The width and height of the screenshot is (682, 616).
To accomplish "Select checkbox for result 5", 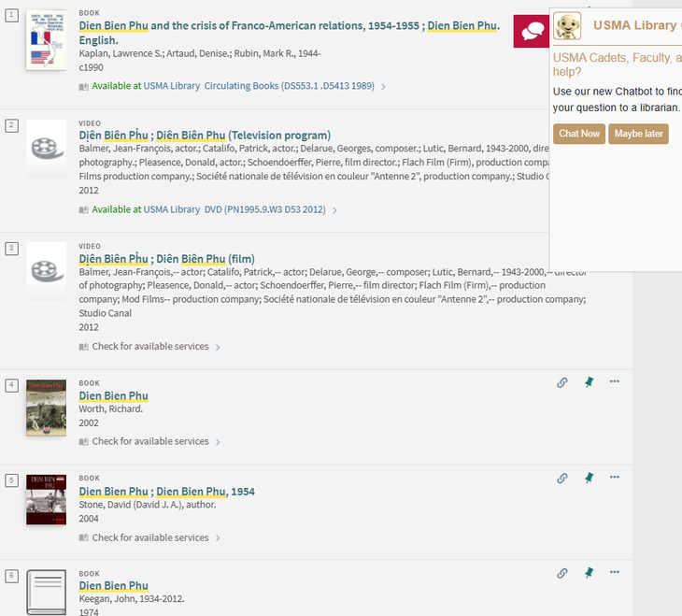I will tap(11, 480).
